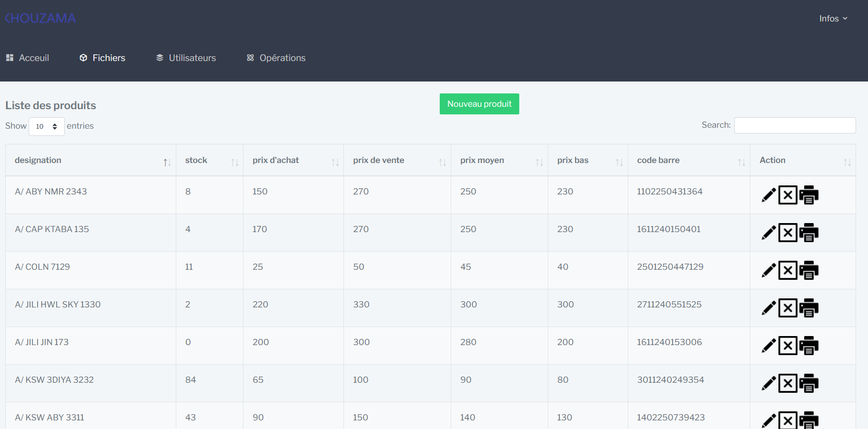Click delete icon for A/ JILI JIN 173
Screen dimensions: 868x429
[787, 346]
